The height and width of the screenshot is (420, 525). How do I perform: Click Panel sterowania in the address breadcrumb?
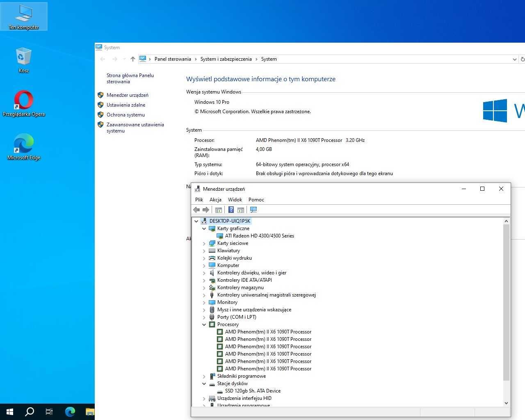tap(173, 59)
